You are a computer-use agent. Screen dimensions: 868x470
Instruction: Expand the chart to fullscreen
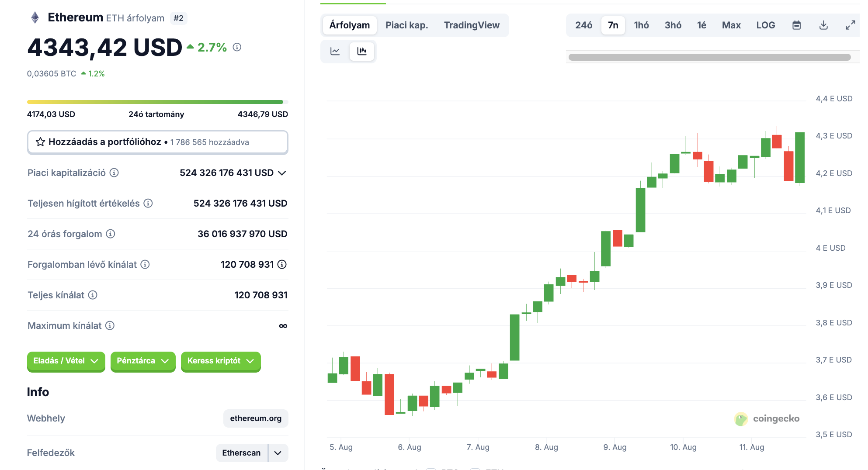pyautogui.click(x=850, y=25)
